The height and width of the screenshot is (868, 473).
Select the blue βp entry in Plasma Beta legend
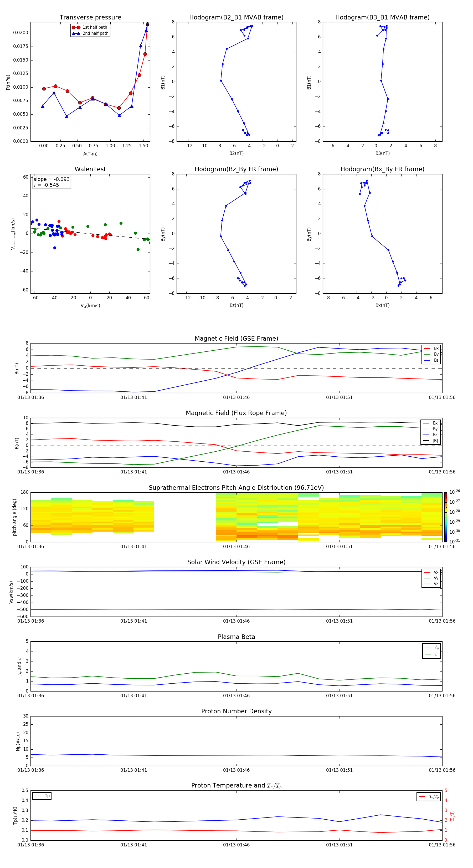pyautogui.click(x=431, y=647)
